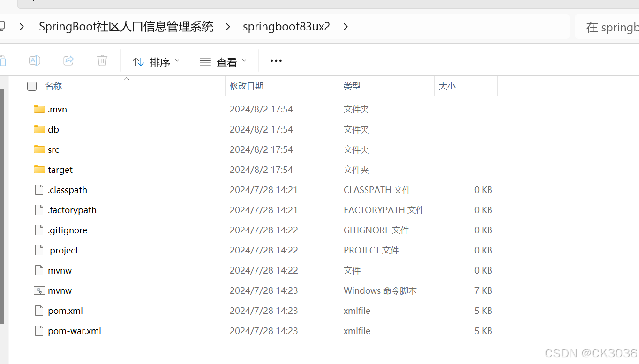Select springboot83ux2 in the address bar
Image resolution: width=639 pixels, height=364 pixels.
(x=286, y=26)
